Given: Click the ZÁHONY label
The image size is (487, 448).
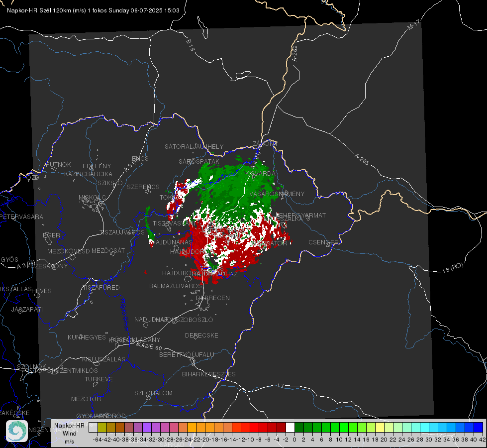Looking at the screenshot, I should [x=265, y=144].
